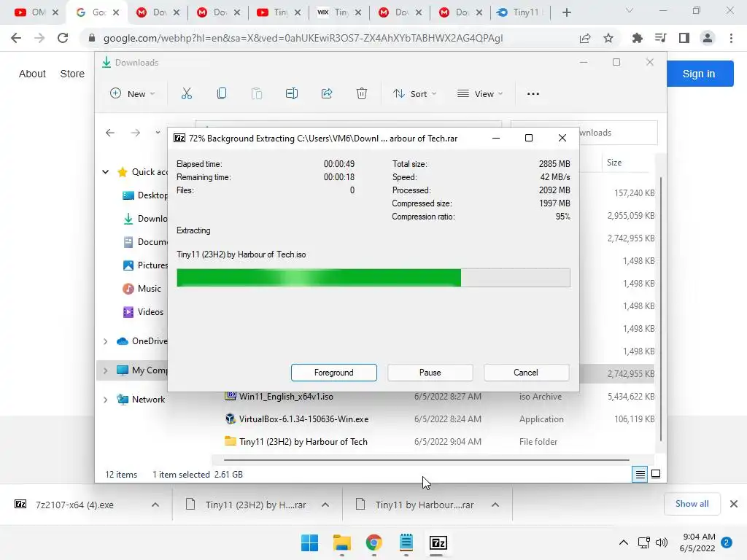Click the Explorer vertical scrollbar
The height and width of the screenshot is (560, 747).
coord(661,308)
